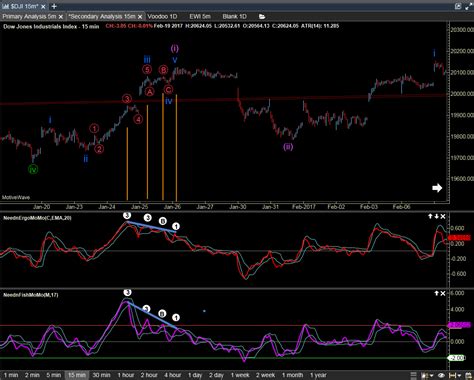The image size is (474, 380).
Task: Open chart type icon in bottom toolbar
Action: [x=424, y=375]
